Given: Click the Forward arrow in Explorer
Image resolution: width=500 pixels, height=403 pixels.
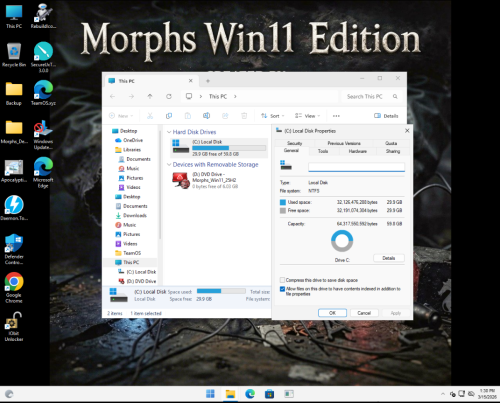Looking at the screenshot, I should point(131,96).
